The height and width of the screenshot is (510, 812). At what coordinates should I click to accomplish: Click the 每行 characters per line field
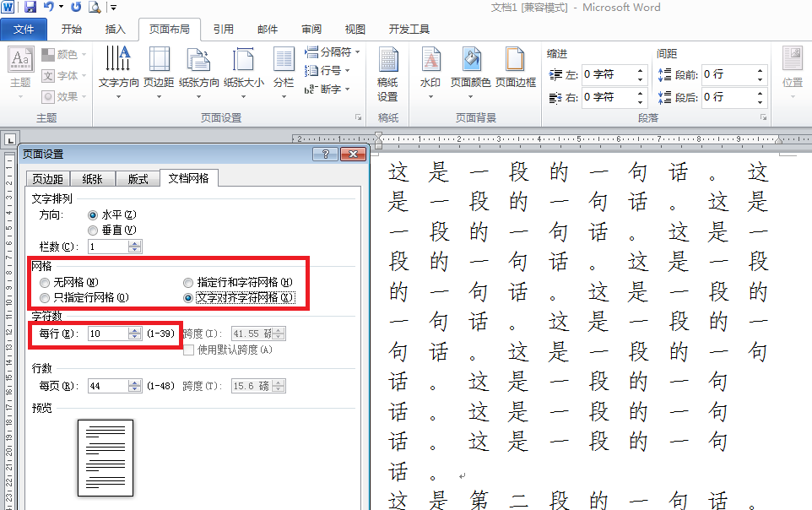click(108, 334)
